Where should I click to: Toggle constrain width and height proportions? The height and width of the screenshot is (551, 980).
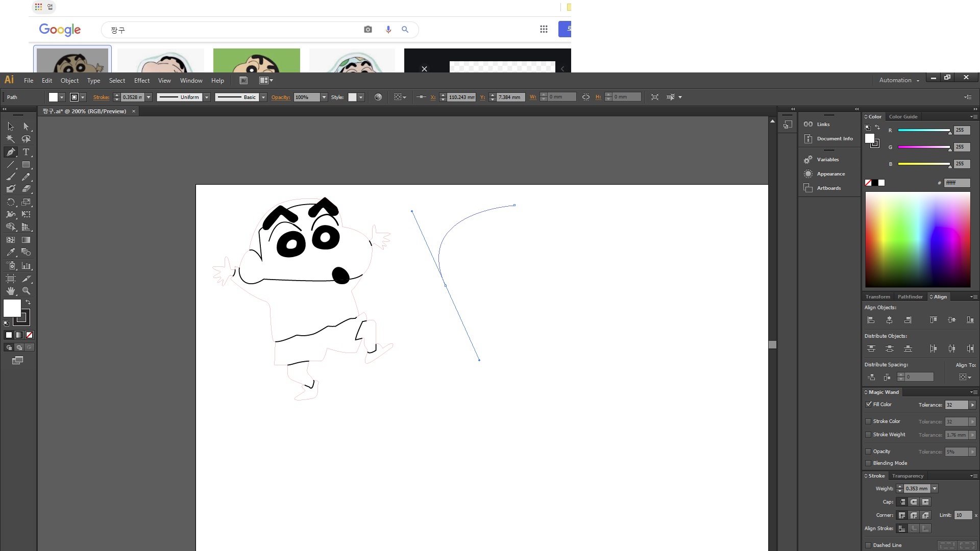(586, 97)
